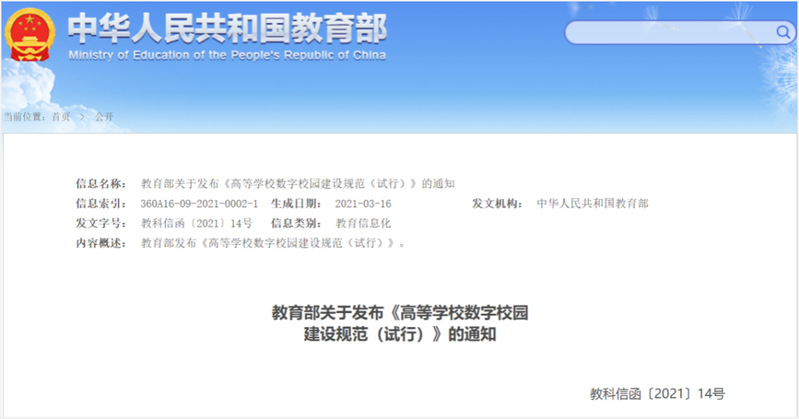Click the bold notice title heading

pyautogui.click(x=400, y=324)
